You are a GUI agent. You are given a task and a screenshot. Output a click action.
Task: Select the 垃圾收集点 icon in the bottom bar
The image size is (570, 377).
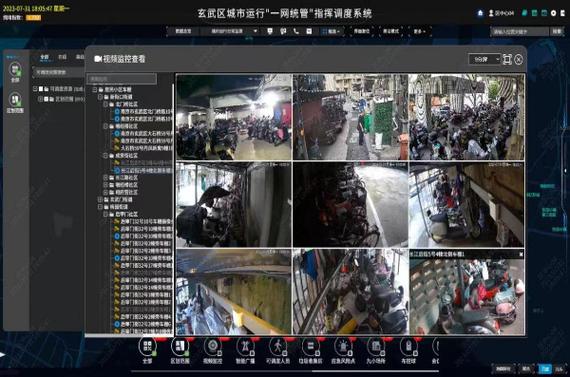310,346
